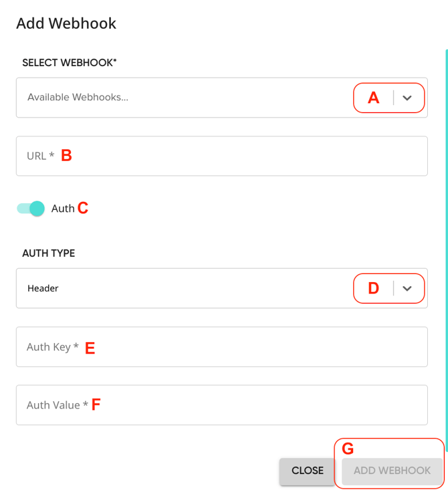
Task: Click the "AUTH TYPE" section label
Action: coord(49,253)
